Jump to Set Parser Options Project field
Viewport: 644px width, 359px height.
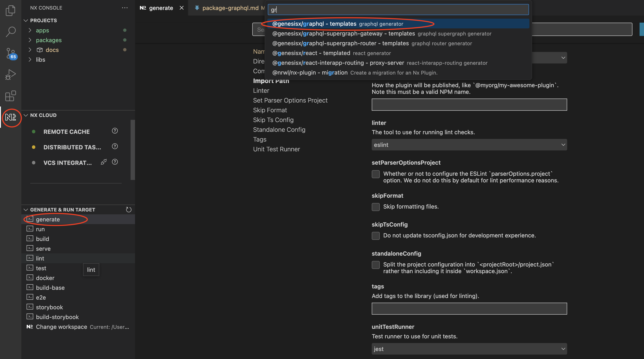[290, 100]
